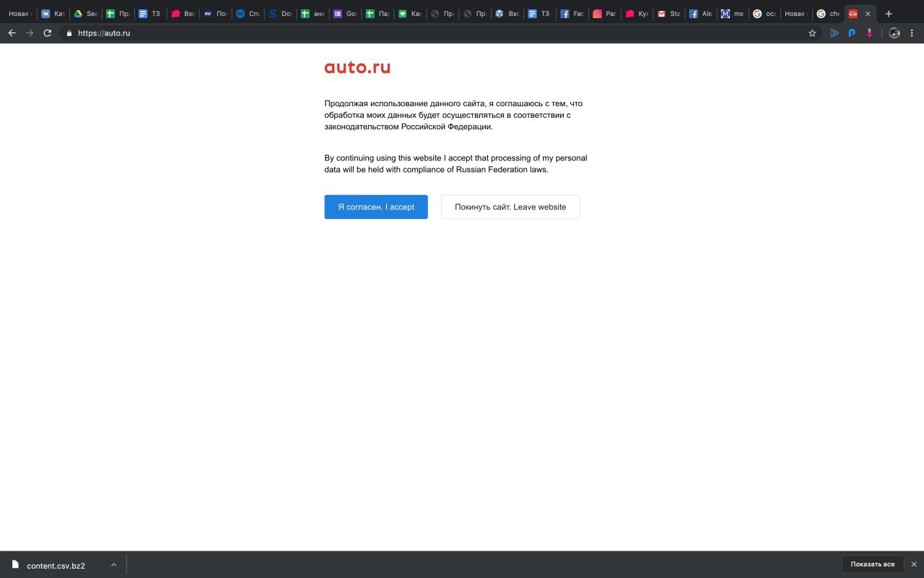Open a new tab with the plus button
924x578 pixels.
(889, 14)
